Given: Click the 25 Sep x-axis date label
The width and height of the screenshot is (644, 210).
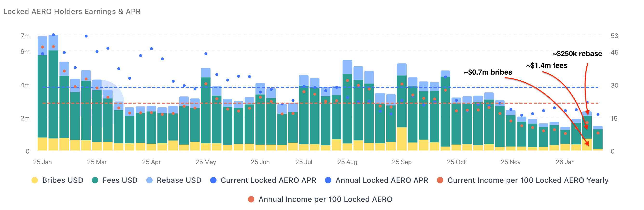Looking at the screenshot, I should pyautogui.click(x=402, y=162).
